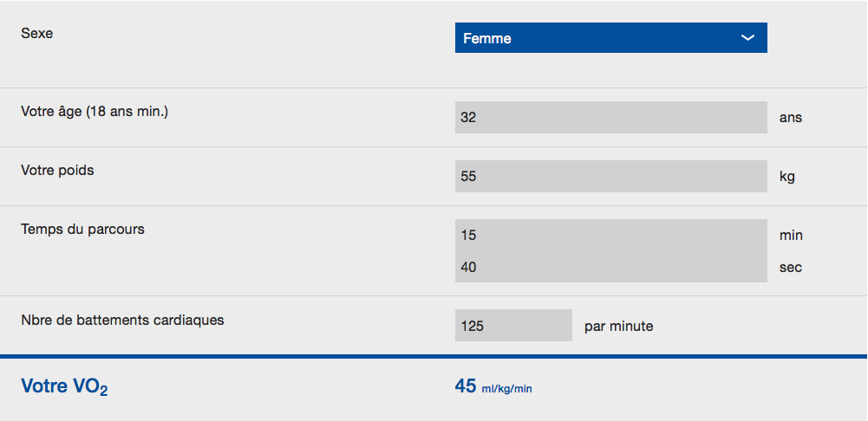Click the sec unit beside the seconds field

click(791, 268)
